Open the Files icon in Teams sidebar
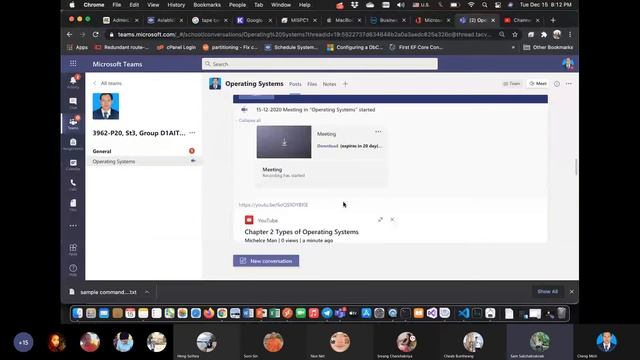 pos(73,204)
